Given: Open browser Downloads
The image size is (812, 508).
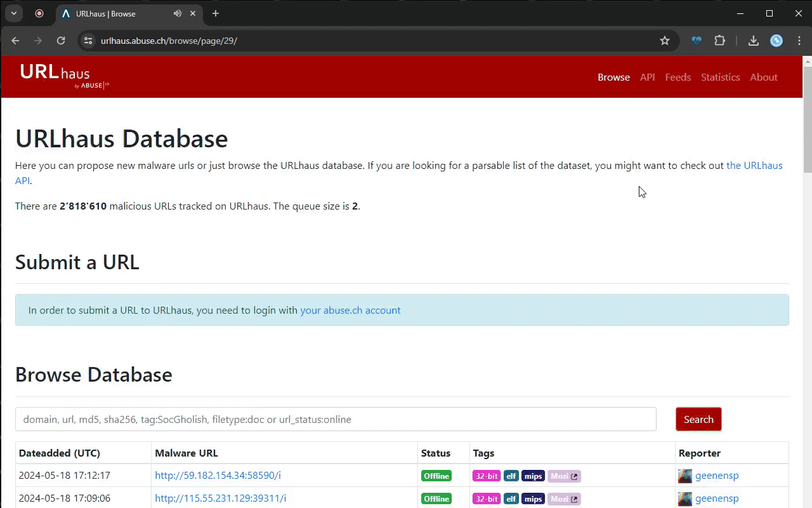Looking at the screenshot, I should point(754,41).
